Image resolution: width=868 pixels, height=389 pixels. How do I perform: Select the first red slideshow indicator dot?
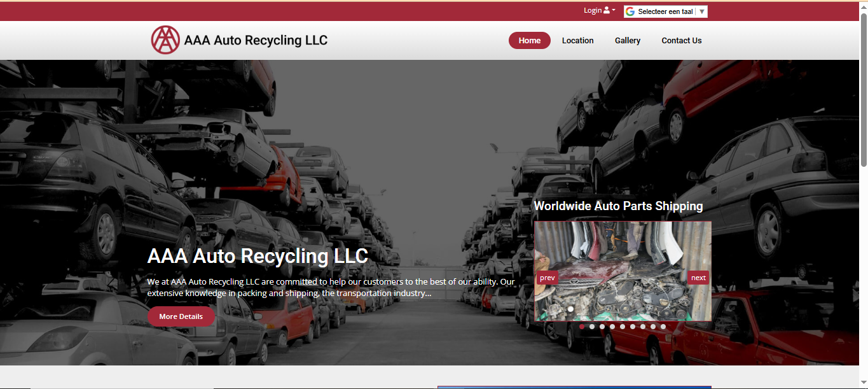point(582,327)
